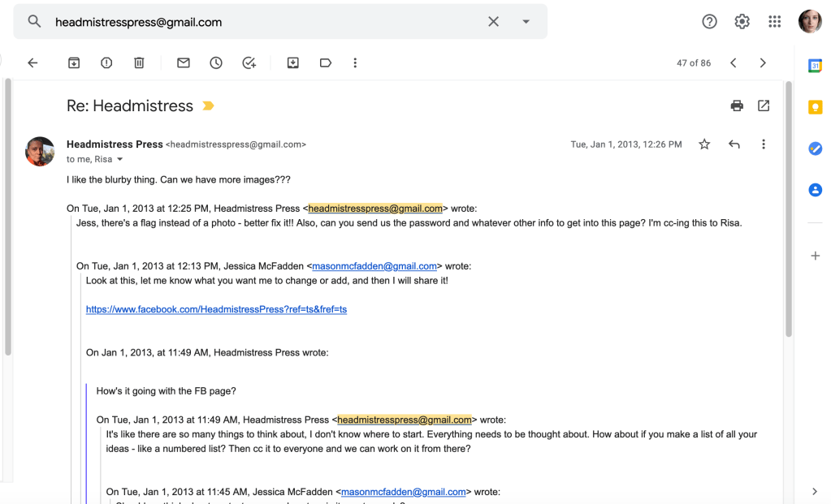Toggle the yellow importance marker
Viewport: 831px width, 504px height.
pyautogui.click(x=208, y=106)
